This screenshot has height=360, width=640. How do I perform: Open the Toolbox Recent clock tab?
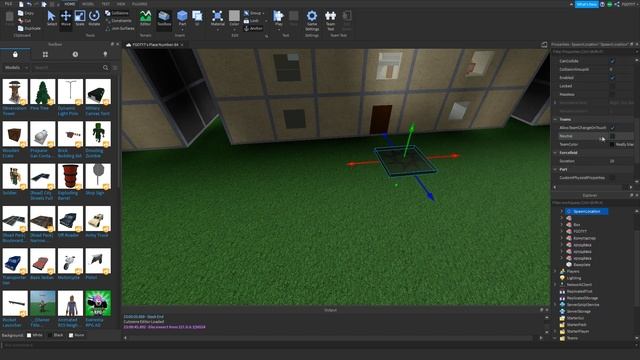(75, 54)
